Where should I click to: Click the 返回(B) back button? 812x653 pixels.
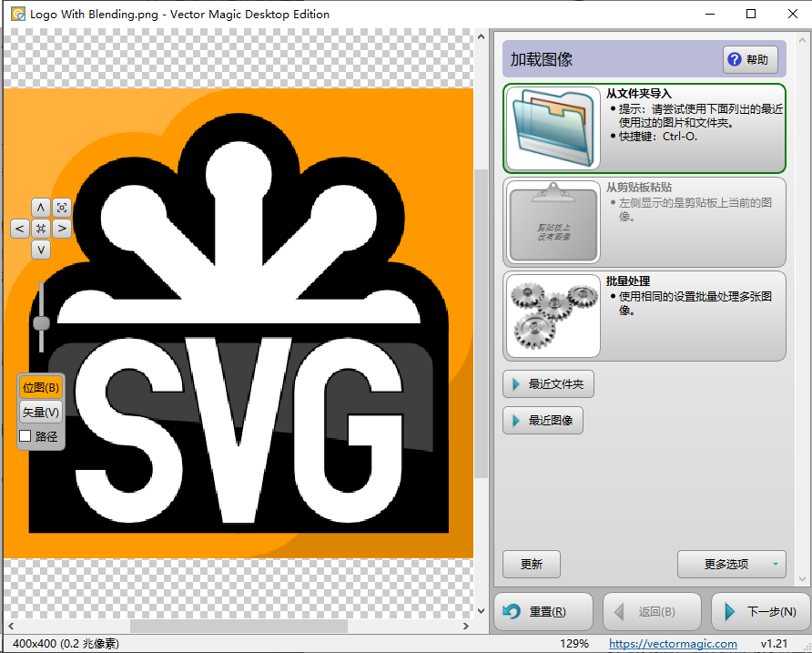[652, 611]
